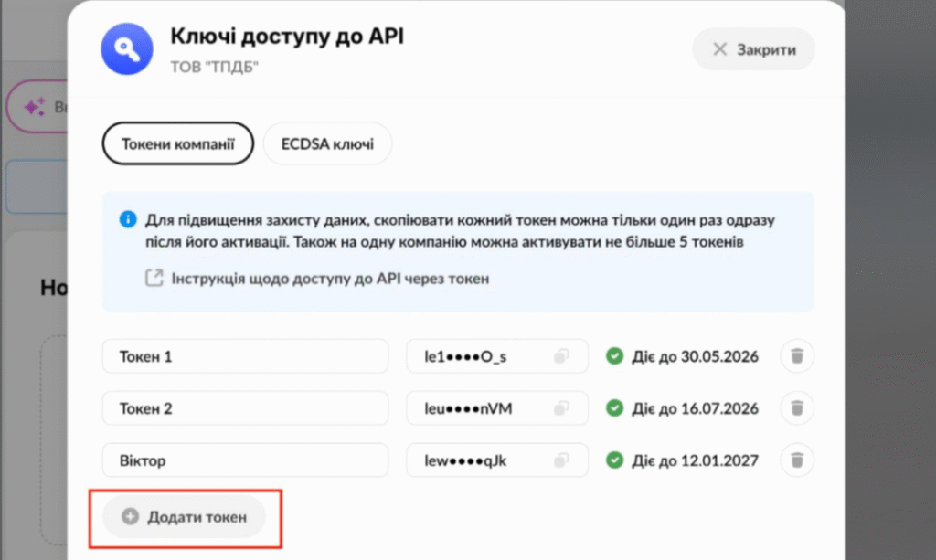Click the blue info icon in notice
Screen dimensions: 936x560
[x=128, y=220]
